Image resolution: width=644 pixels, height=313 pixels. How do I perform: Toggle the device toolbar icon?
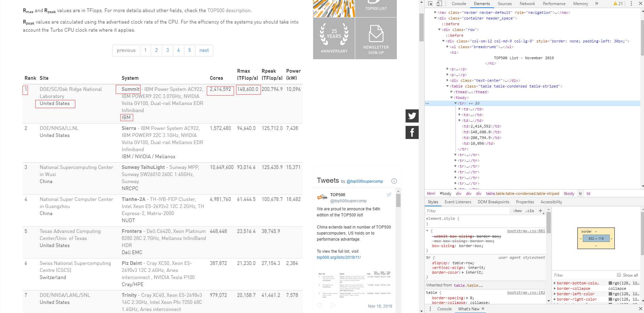439,4
